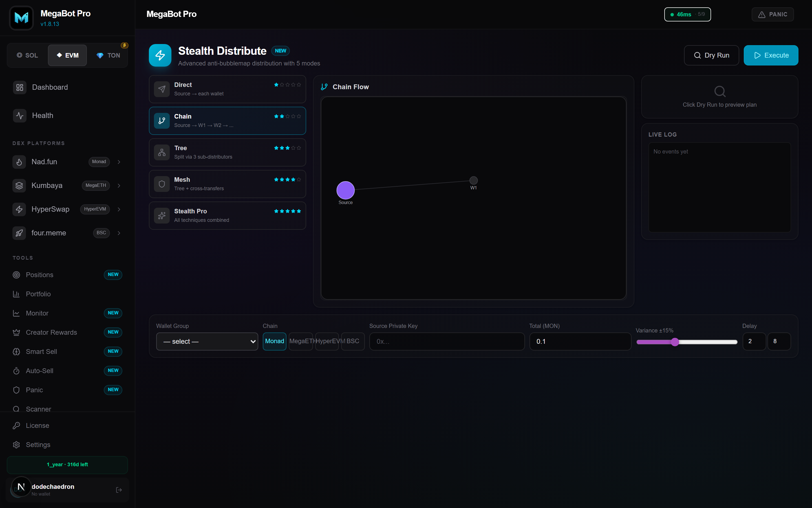Click the dodechaedron user avatar
Screen dimensions: 812x508
21,487
